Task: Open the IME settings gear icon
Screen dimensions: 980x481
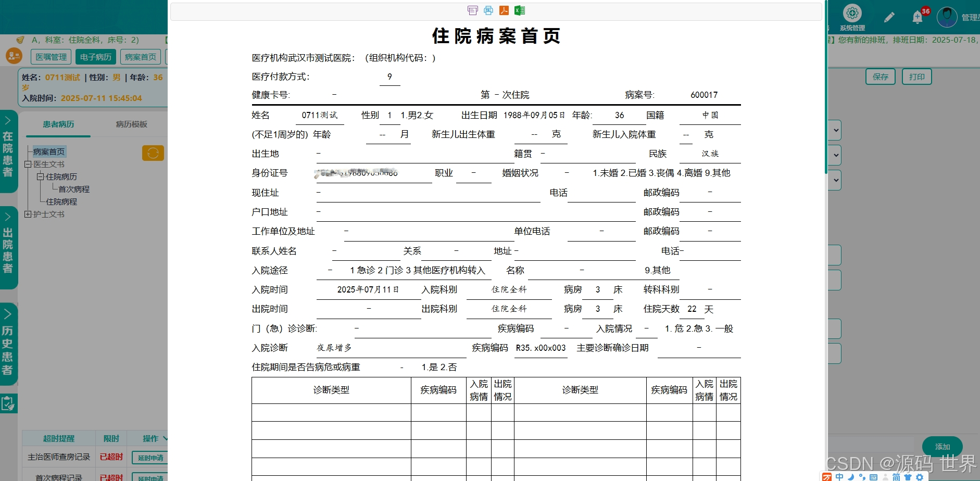Action: click(x=920, y=477)
